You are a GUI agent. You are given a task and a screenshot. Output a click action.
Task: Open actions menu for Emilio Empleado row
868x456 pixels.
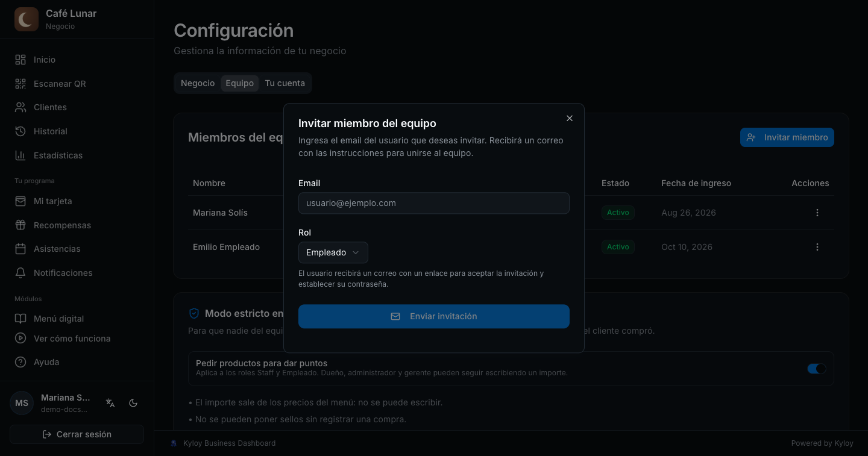[817, 247]
